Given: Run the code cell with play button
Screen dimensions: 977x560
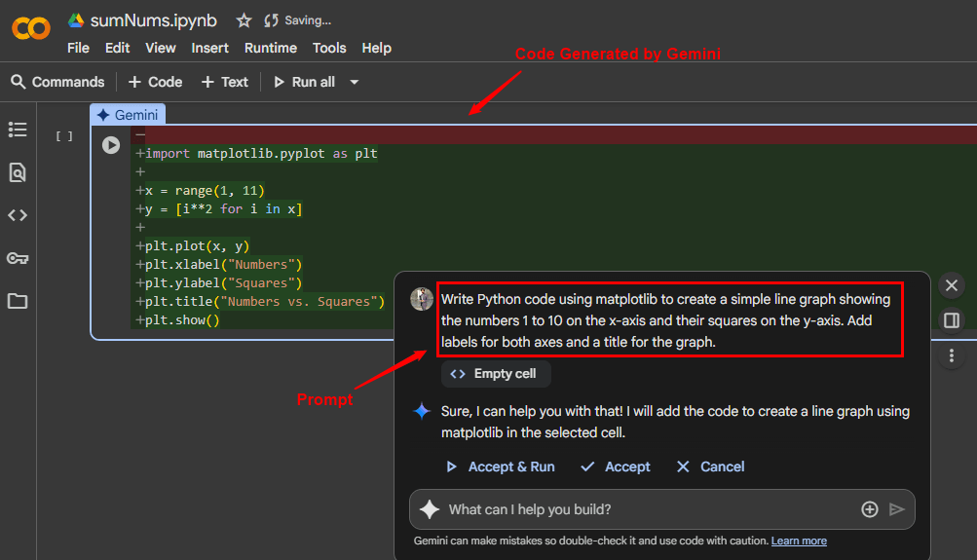Looking at the screenshot, I should [x=111, y=145].
